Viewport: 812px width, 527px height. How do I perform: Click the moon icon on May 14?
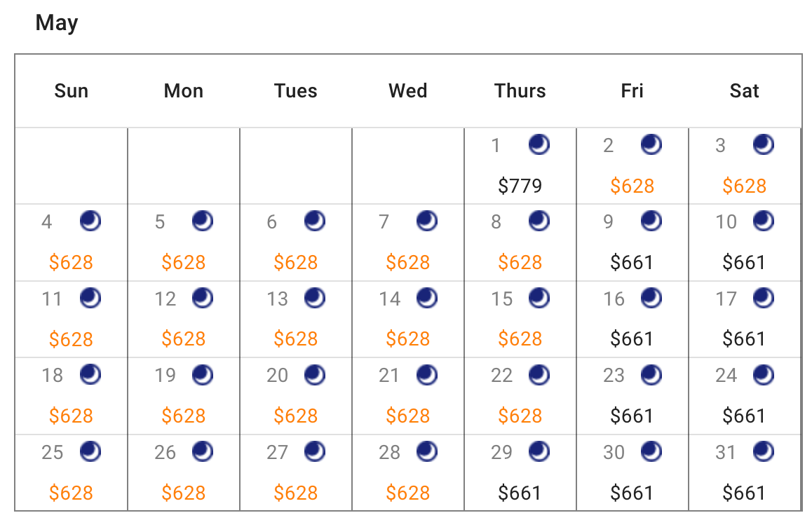pos(427,298)
